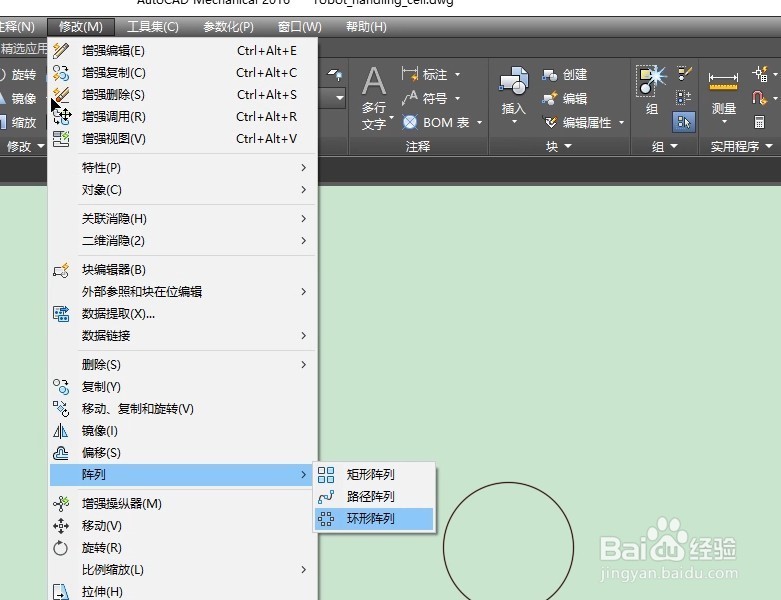Click the 偏移(S) offset icon

61,453
